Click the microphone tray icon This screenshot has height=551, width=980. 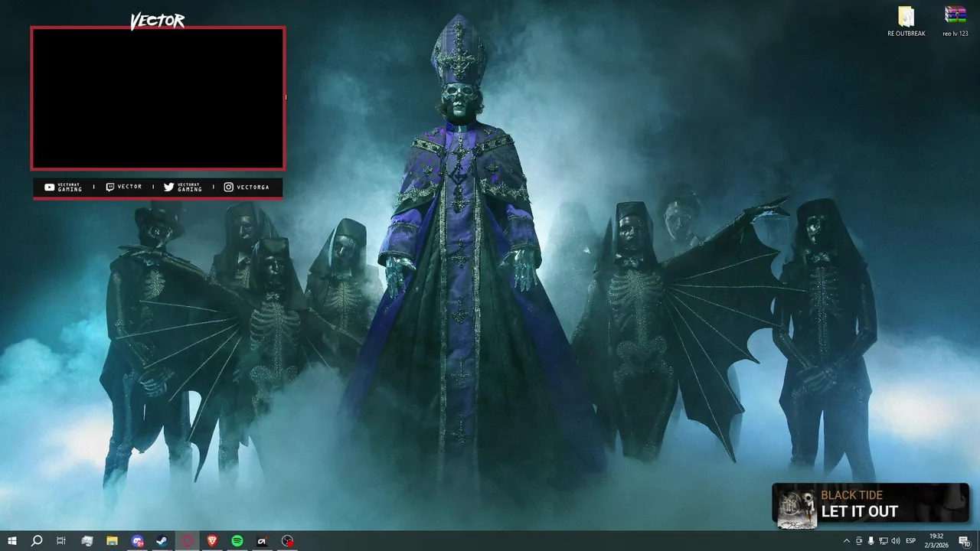coord(871,541)
